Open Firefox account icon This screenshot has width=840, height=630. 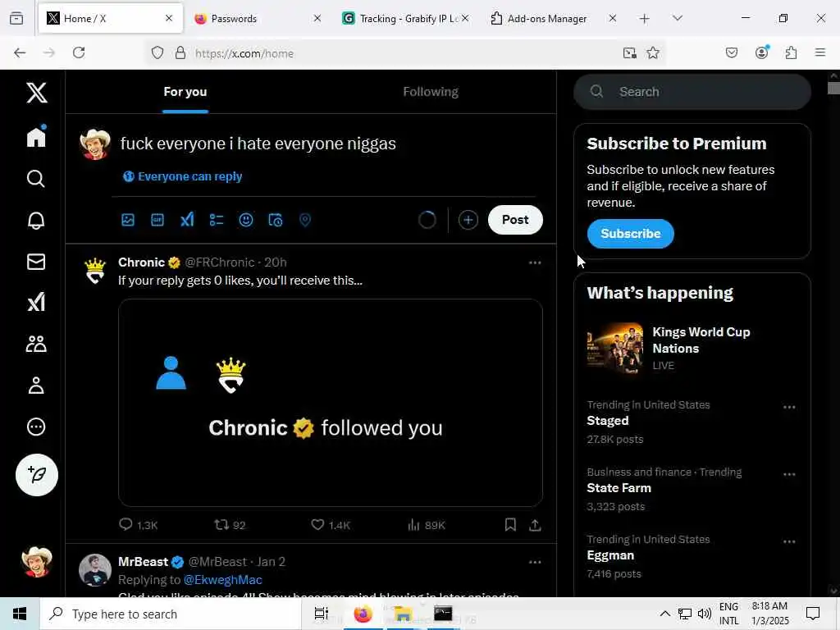pyautogui.click(x=761, y=52)
